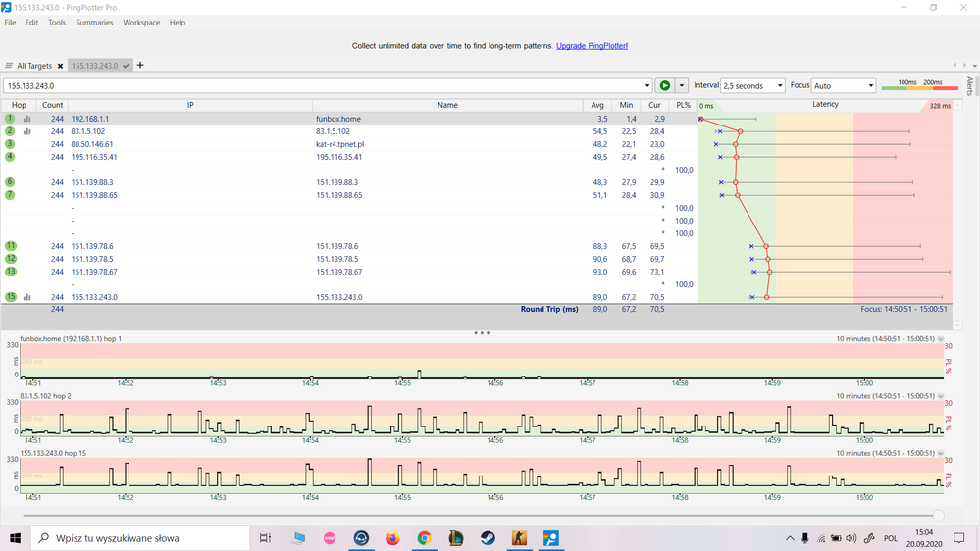
Task: Click the Count column header
Action: tap(53, 105)
